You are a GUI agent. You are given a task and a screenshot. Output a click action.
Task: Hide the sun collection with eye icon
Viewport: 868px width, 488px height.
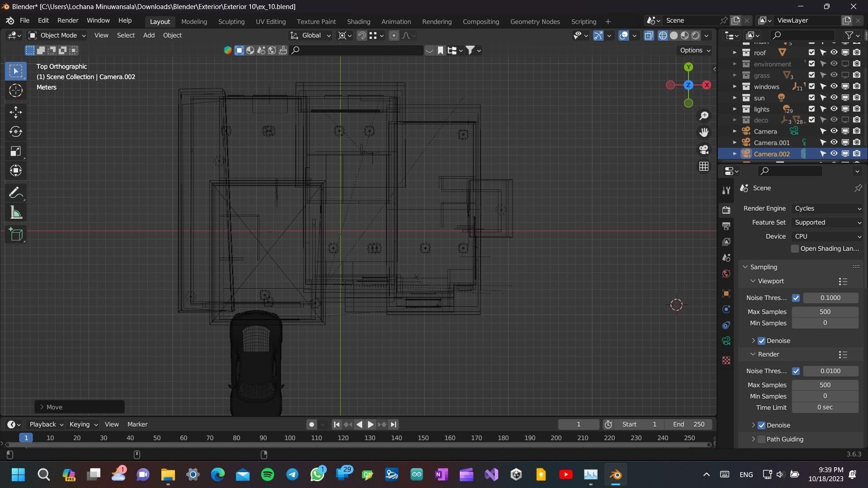click(834, 98)
